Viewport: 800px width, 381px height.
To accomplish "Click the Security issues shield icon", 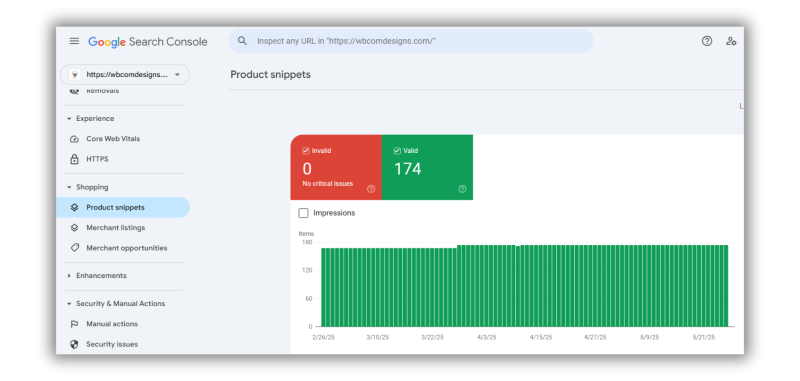I will point(74,344).
